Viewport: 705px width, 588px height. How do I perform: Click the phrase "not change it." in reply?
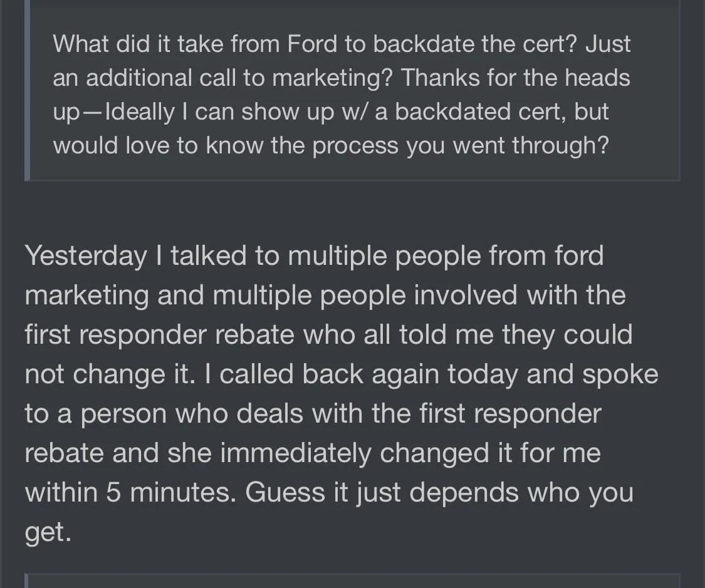[105, 374]
